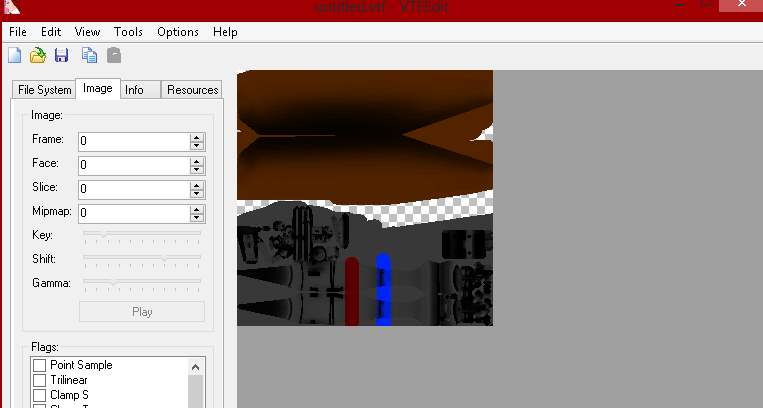Click the New file toolbar icon

(x=15, y=55)
